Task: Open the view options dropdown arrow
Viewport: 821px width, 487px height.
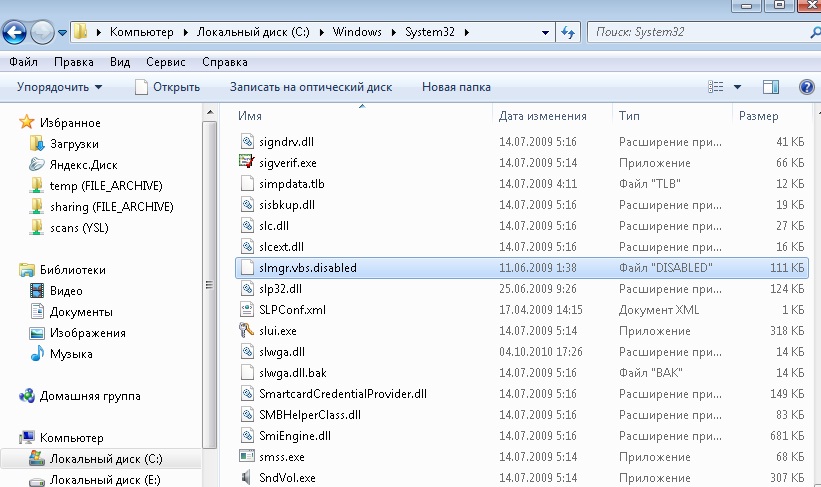Action: (737, 87)
